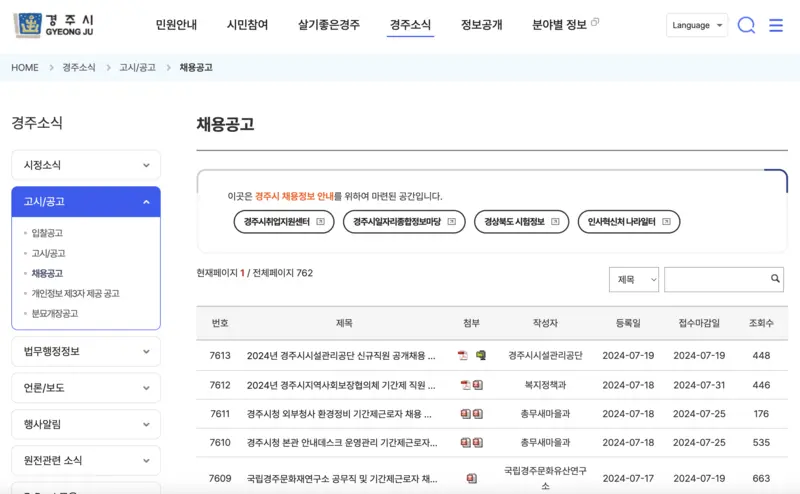
Task: Open the Language dropdown
Action: tap(697, 25)
